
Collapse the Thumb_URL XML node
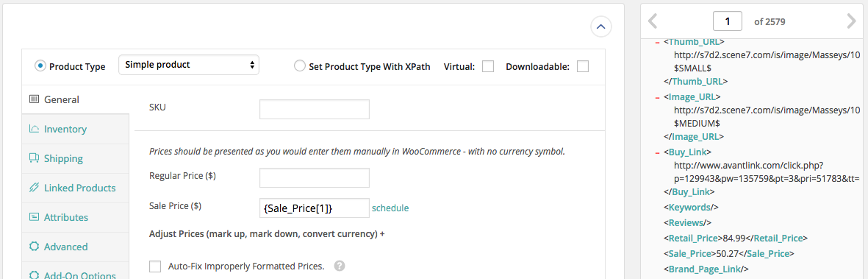pyautogui.click(x=658, y=42)
